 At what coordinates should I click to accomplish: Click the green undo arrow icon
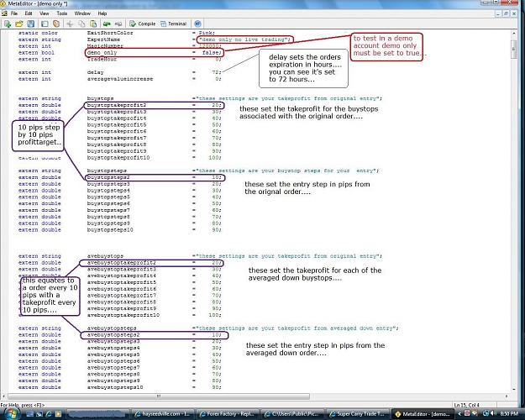pyautogui.click(x=107, y=24)
